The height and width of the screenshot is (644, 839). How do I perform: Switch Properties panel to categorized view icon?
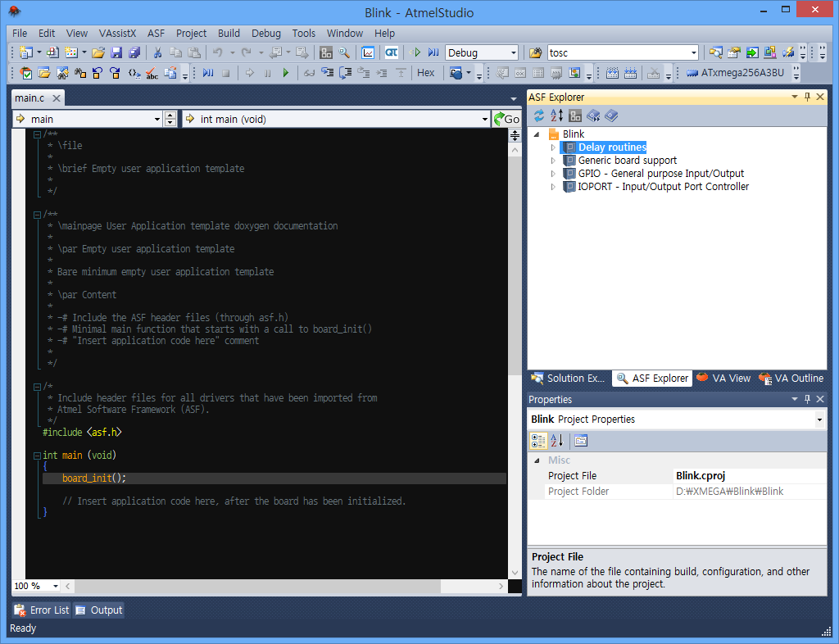[x=538, y=441]
